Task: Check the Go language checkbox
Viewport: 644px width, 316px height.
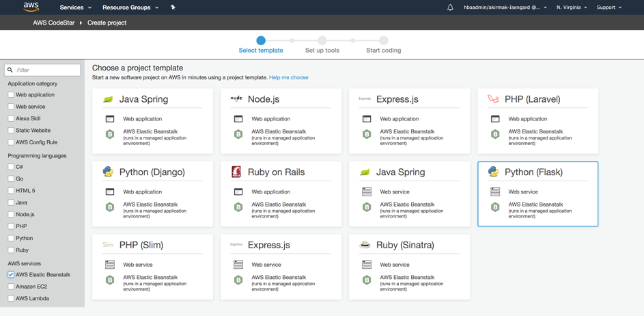Action: [11, 179]
